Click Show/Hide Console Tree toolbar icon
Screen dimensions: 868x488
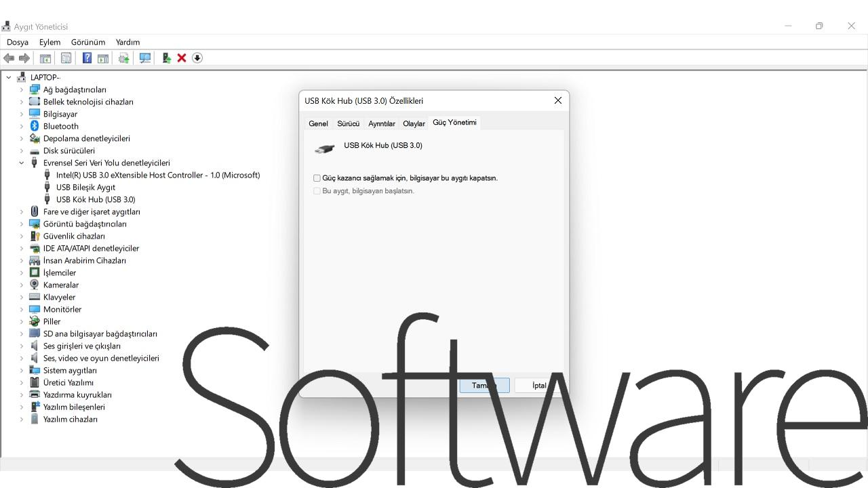point(45,58)
